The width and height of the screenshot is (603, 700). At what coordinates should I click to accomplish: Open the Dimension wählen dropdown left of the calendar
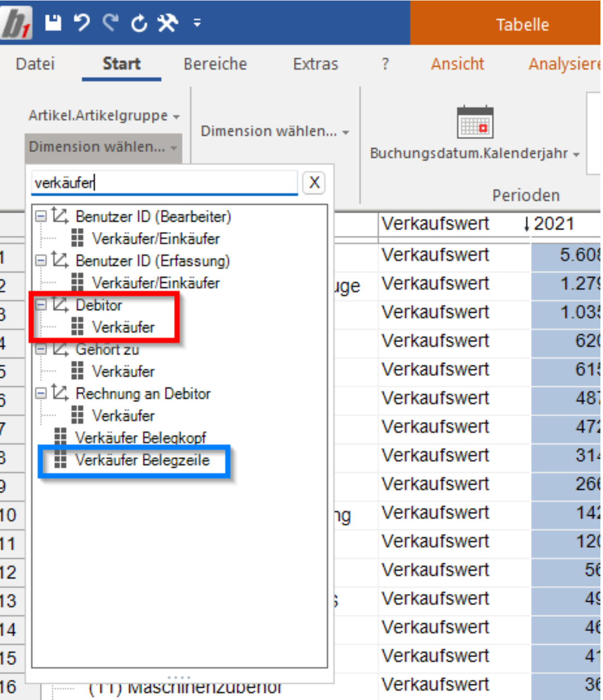275,131
